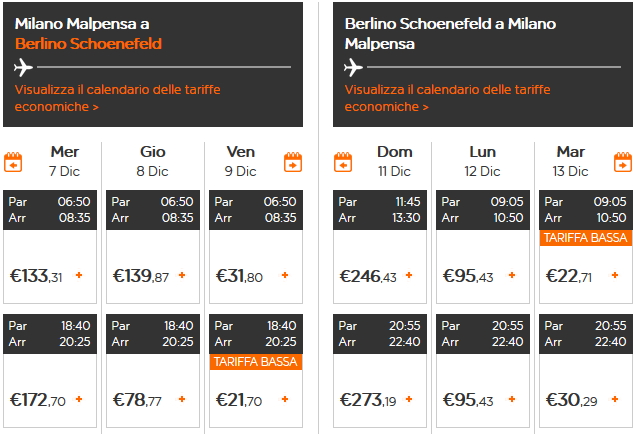
Task: Open fare calendar link for Berlino to Milano
Action: tap(447, 98)
